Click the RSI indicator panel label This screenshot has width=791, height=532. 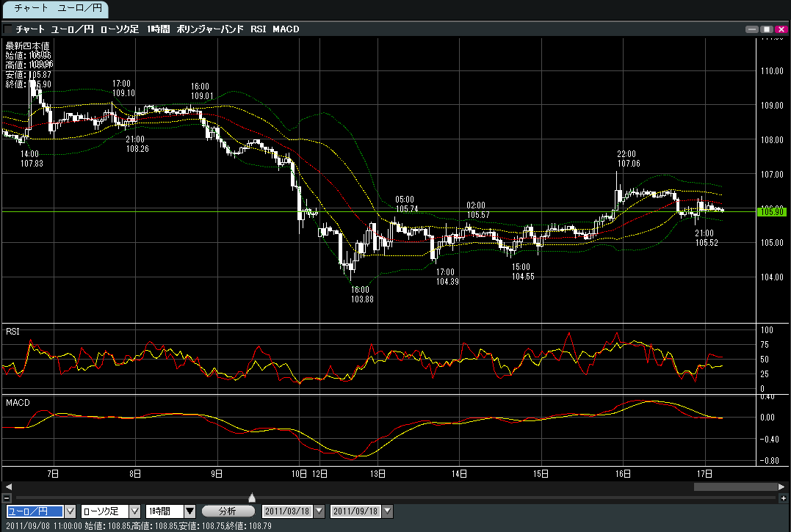tap(12, 332)
